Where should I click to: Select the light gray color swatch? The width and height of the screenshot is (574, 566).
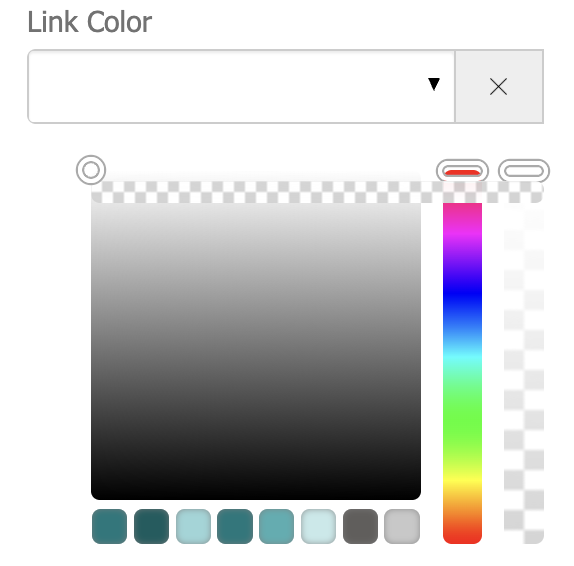[x=402, y=526]
